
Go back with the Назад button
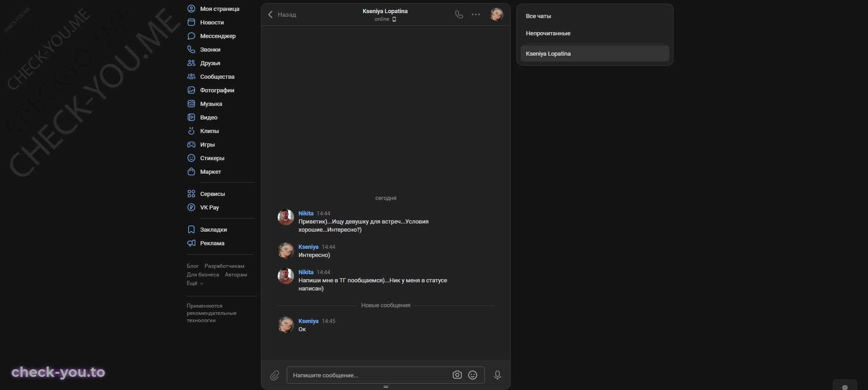coord(282,14)
